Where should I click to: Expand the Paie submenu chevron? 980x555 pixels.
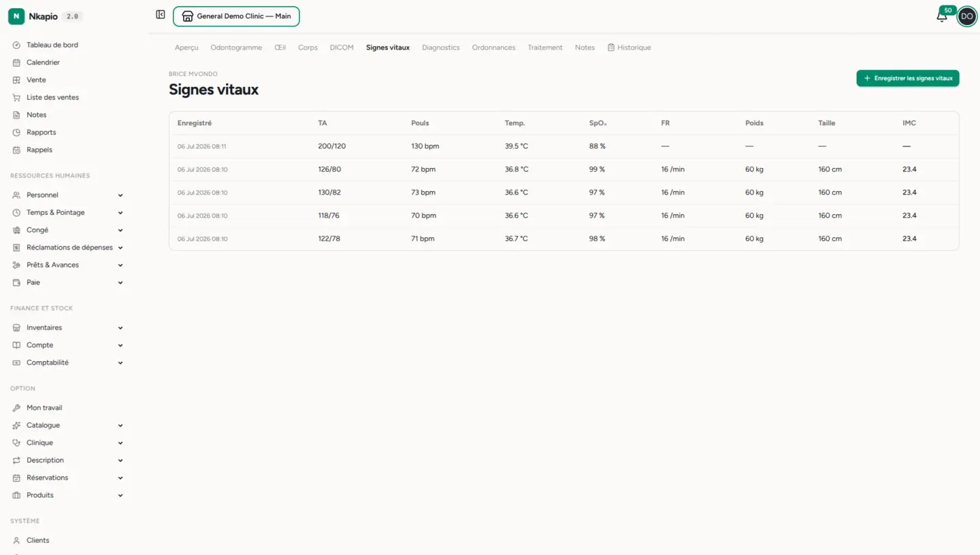[120, 282]
